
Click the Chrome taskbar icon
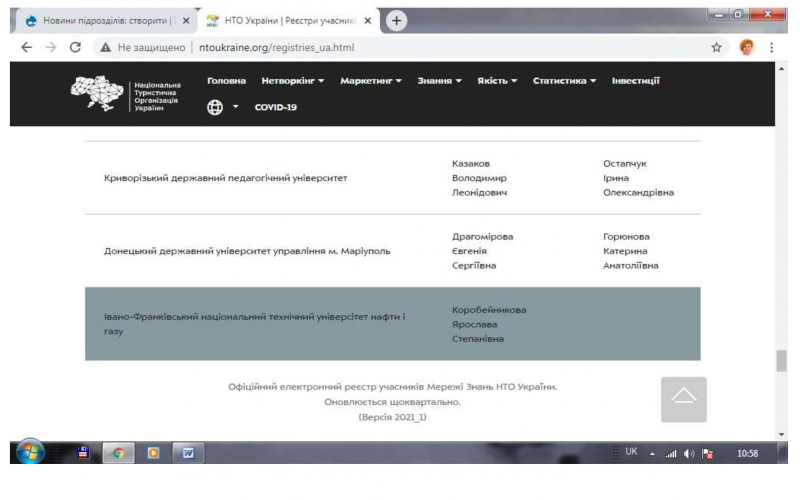click(x=118, y=453)
